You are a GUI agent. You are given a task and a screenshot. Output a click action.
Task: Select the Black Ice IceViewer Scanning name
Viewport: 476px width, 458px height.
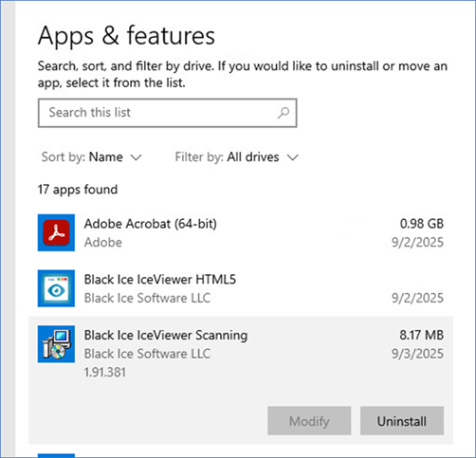pos(166,336)
